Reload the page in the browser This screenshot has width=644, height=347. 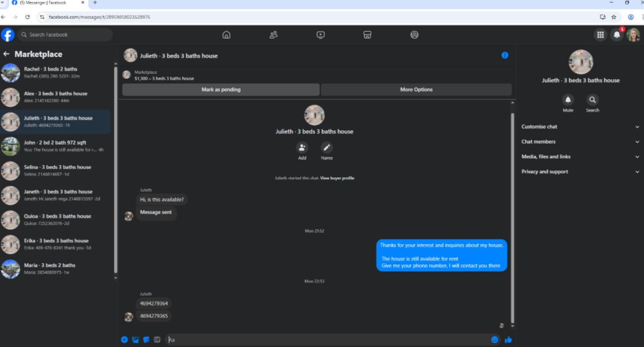click(x=27, y=17)
